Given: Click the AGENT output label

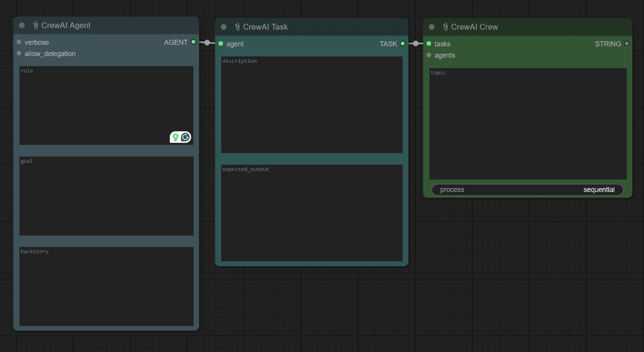Looking at the screenshot, I should [x=176, y=42].
